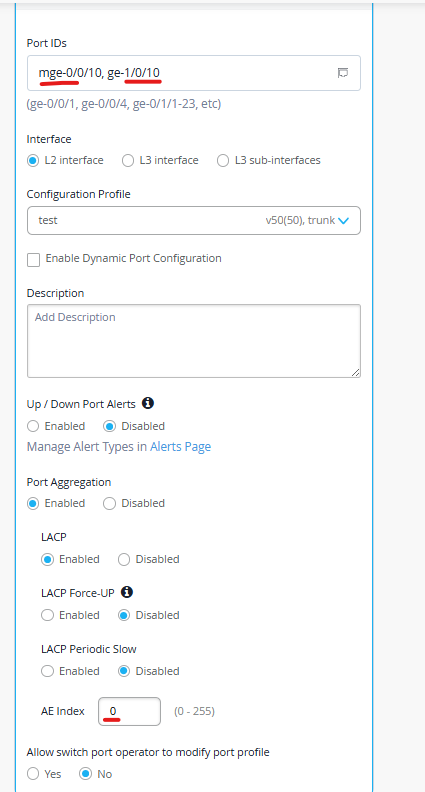Click the comment icon in Port IDs field
Screen dimensions: 425x792
[x=343, y=73]
